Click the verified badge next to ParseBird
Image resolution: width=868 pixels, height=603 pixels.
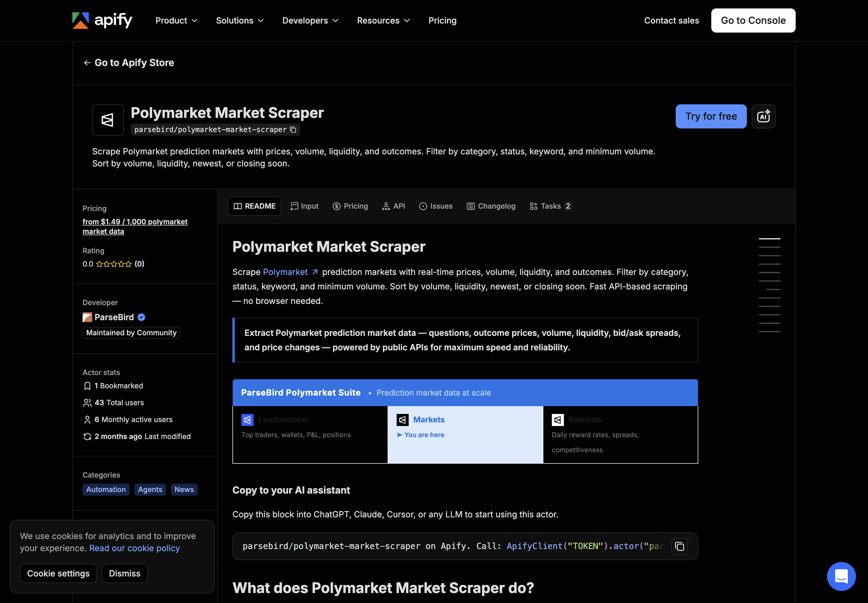pyautogui.click(x=142, y=317)
